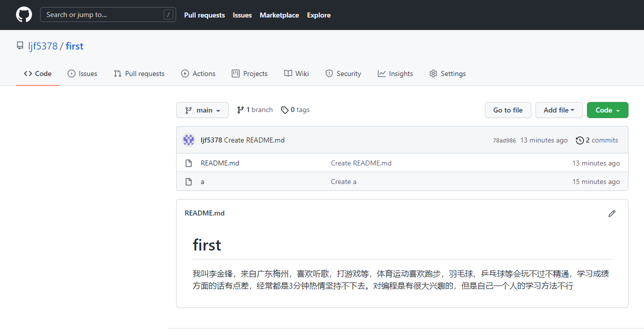Screen dimensions: 644x336
Task: Click the avatar next to ljf5378 commit
Action: pos(189,140)
